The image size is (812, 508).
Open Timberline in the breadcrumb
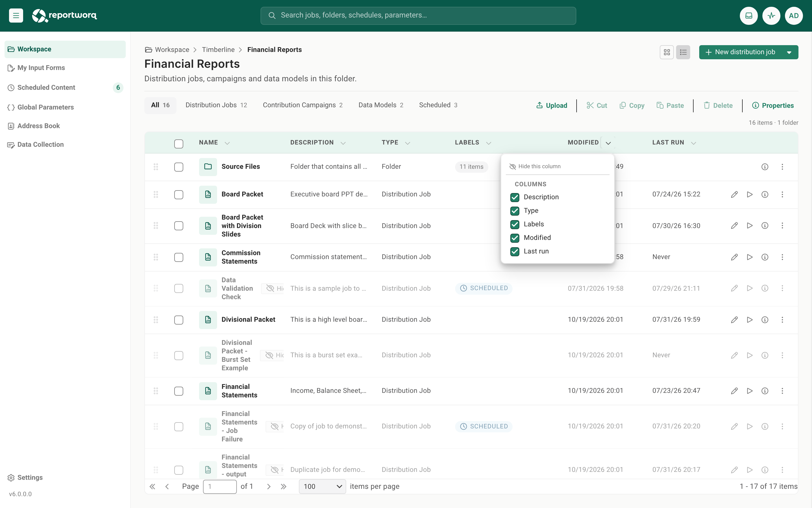pyautogui.click(x=218, y=50)
